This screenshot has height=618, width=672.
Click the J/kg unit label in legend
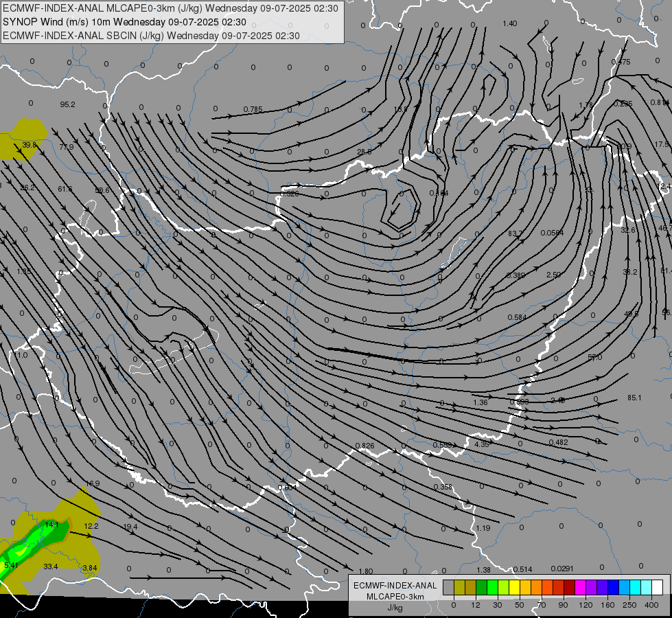point(395,608)
